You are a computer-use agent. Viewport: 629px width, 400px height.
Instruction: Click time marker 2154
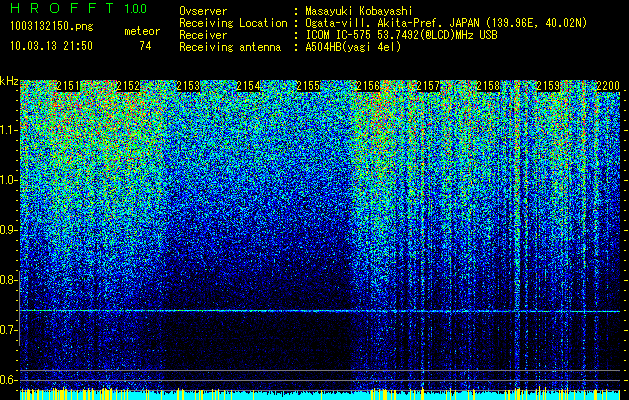click(x=248, y=86)
